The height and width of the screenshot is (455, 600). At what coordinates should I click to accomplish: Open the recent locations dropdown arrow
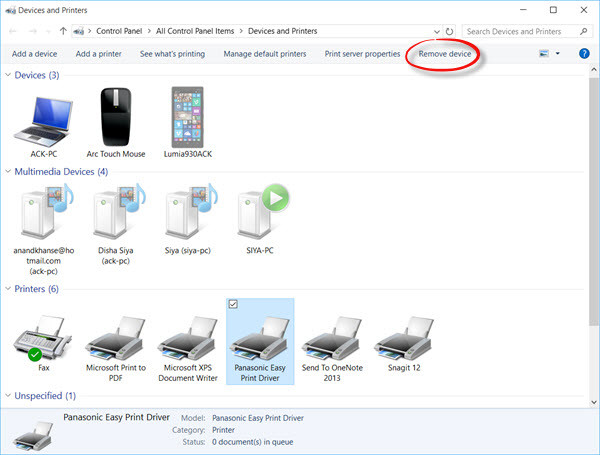tap(48, 31)
